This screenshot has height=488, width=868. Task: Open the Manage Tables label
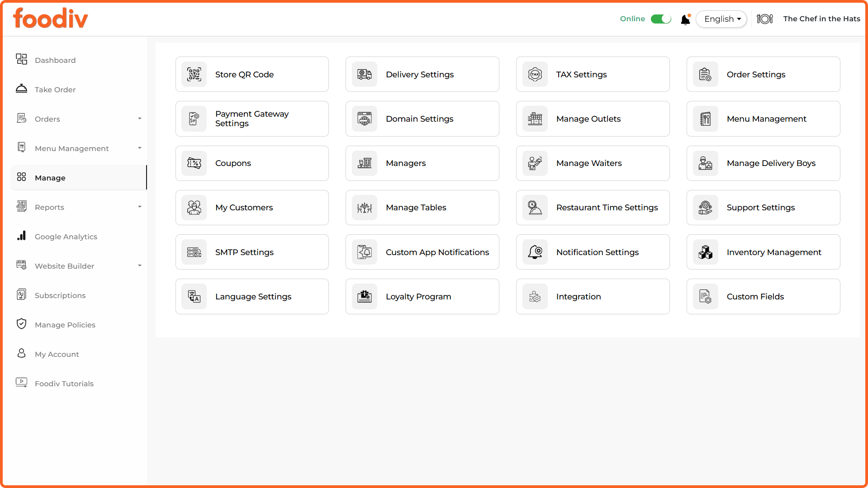click(x=416, y=208)
